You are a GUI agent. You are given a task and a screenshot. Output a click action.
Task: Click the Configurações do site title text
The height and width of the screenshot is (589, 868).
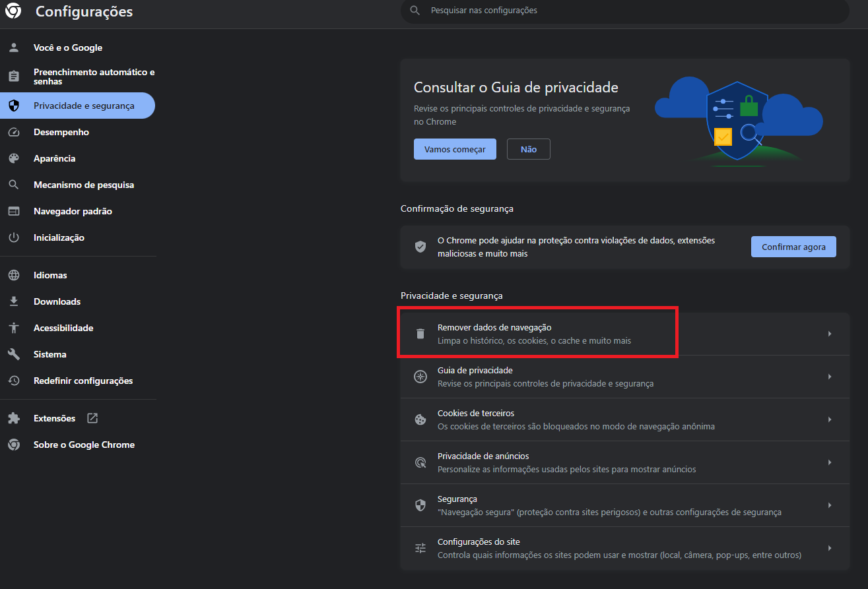click(479, 542)
